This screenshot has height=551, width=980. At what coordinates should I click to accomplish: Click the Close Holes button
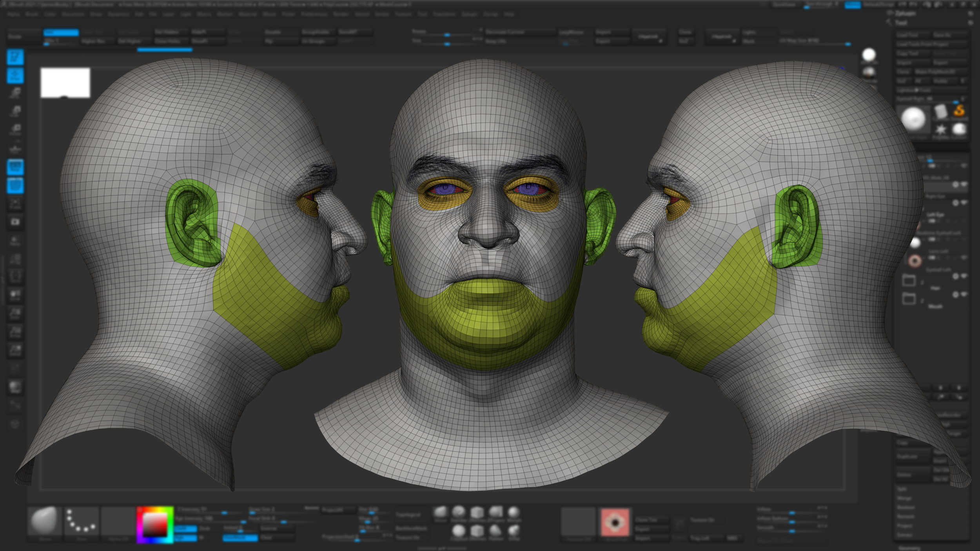coord(167,41)
